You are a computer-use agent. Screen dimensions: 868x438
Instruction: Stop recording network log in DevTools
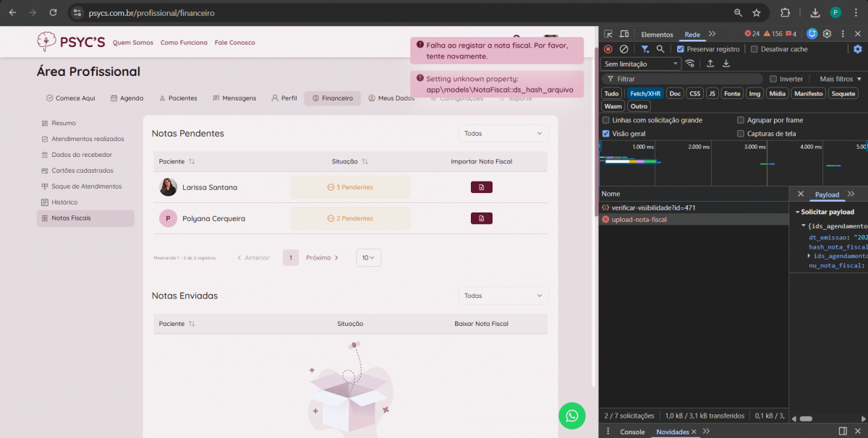[x=608, y=49]
